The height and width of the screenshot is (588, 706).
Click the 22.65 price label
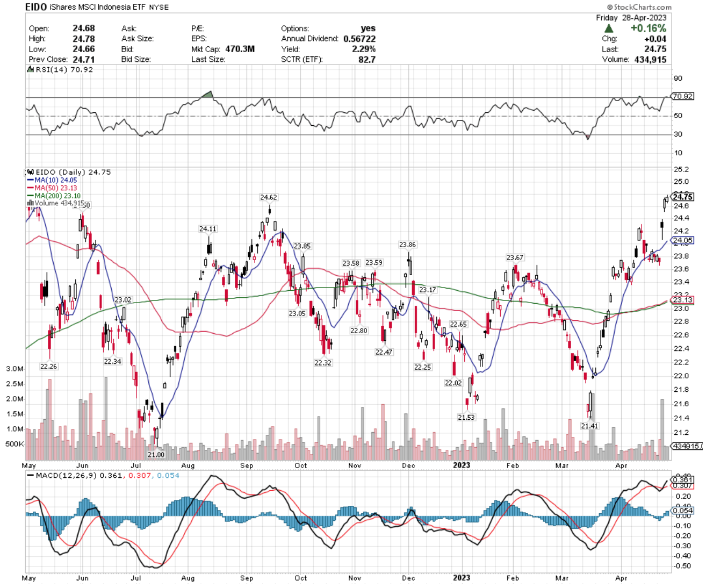click(x=458, y=325)
